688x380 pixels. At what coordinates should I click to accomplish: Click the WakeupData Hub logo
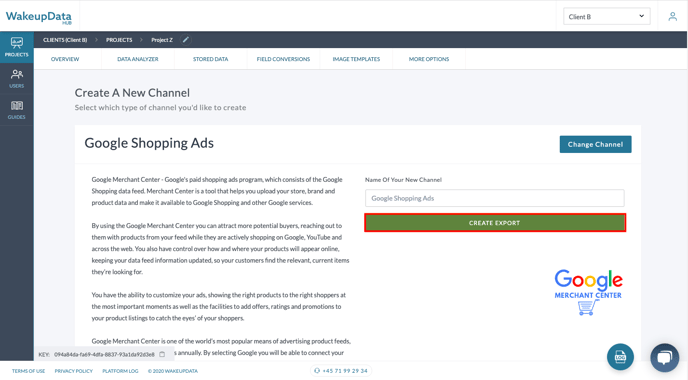(39, 17)
